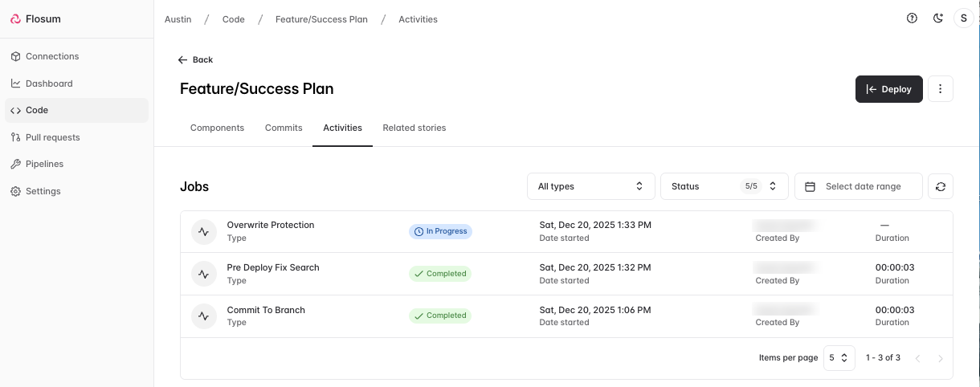
Task: Open Select date range field
Action: [858, 186]
